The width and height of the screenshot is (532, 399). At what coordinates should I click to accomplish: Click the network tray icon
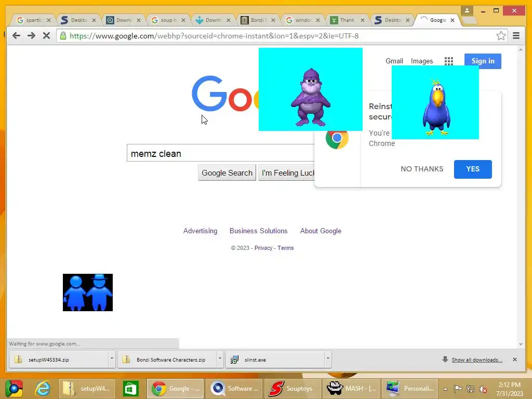point(470,389)
